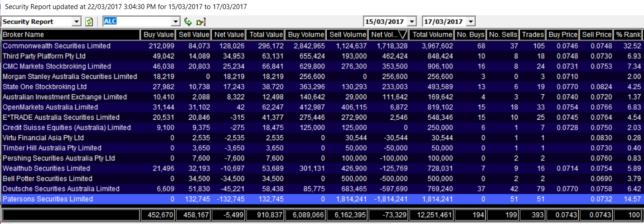Click Wealthhub's buy volume 301,131
Image resolution: width=644 pixels, height=224 pixels.
point(311,168)
